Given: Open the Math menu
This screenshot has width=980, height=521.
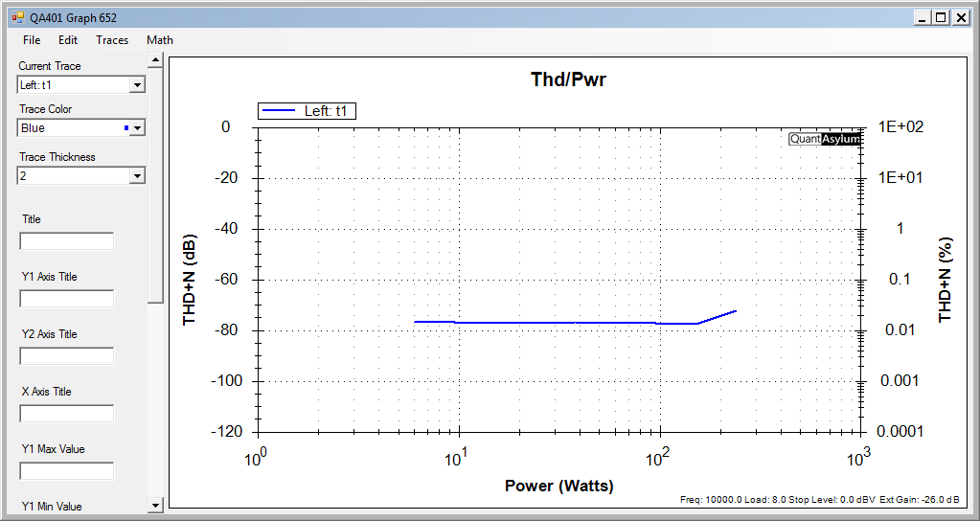Looking at the screenshot, I should click(x=160, y=40).
